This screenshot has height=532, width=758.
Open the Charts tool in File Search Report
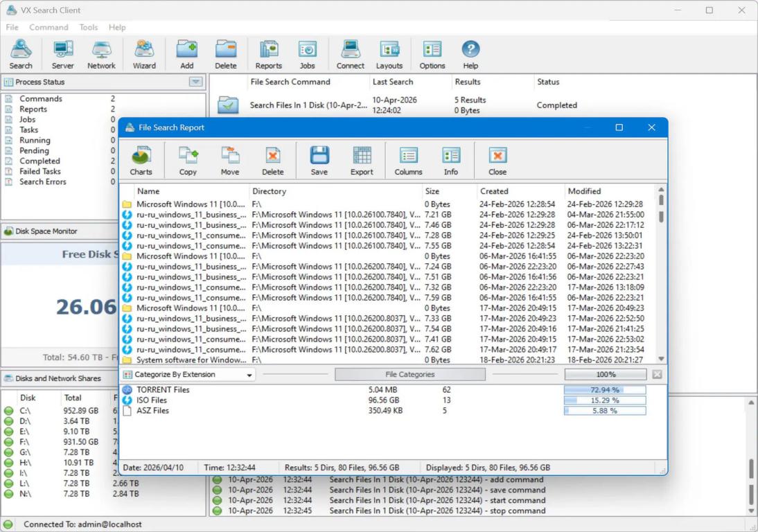pos(141,161)
